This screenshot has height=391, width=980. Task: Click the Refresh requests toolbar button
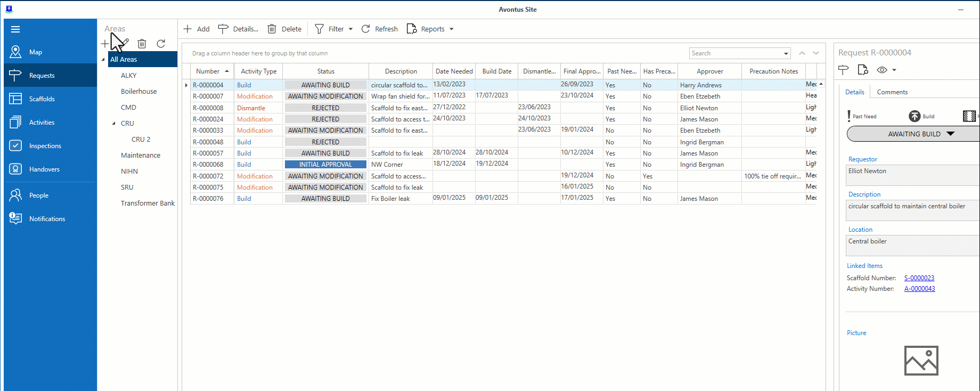[379, 29]
